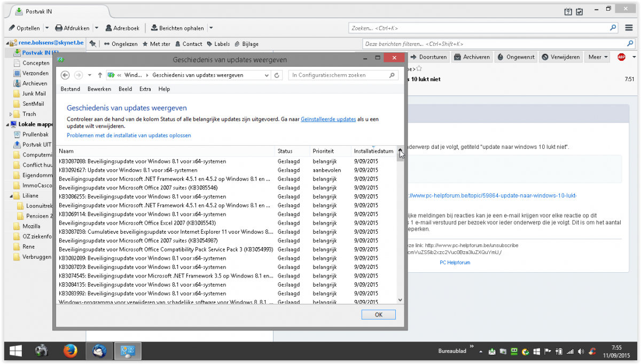Viewport: 641px width, 364px height.
Task: Open the Tasks tab icon in Thunderbird
Action: point(579,11)
